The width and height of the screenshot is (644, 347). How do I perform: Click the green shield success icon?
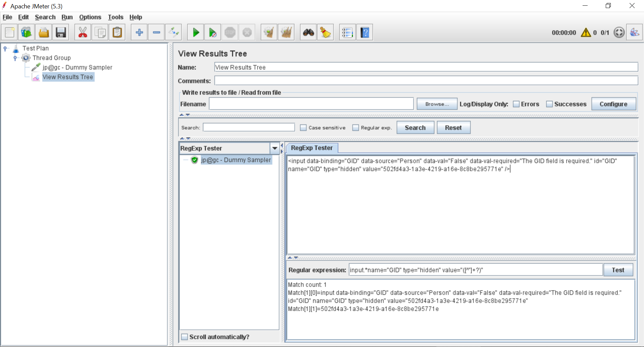coord(194,160)
